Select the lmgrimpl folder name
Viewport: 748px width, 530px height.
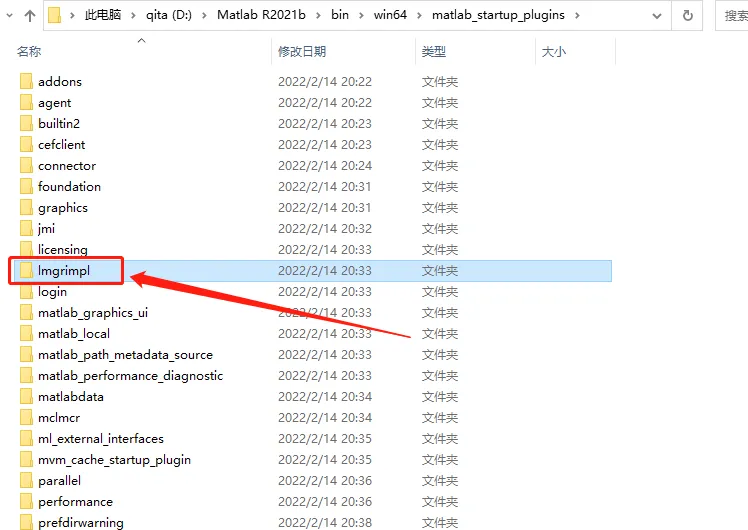click(64, 271)
